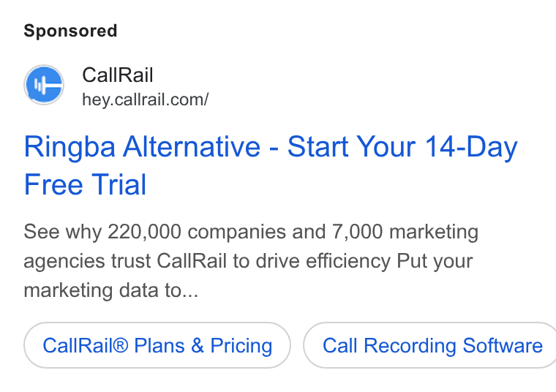Click the word Pricing inside the first chip

(x=241, y=346)
